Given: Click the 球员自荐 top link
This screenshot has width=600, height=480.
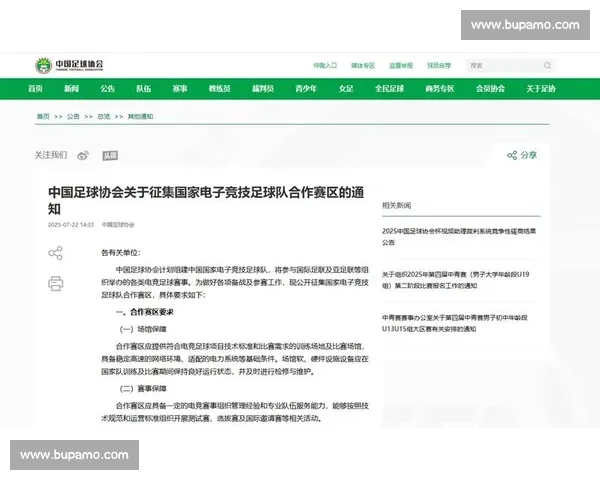Looking at the screenshot, I should pos(439,65).
